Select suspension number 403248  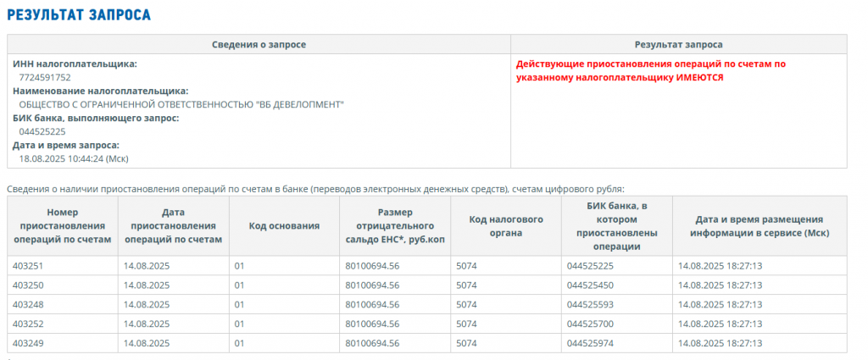[28, 305]
